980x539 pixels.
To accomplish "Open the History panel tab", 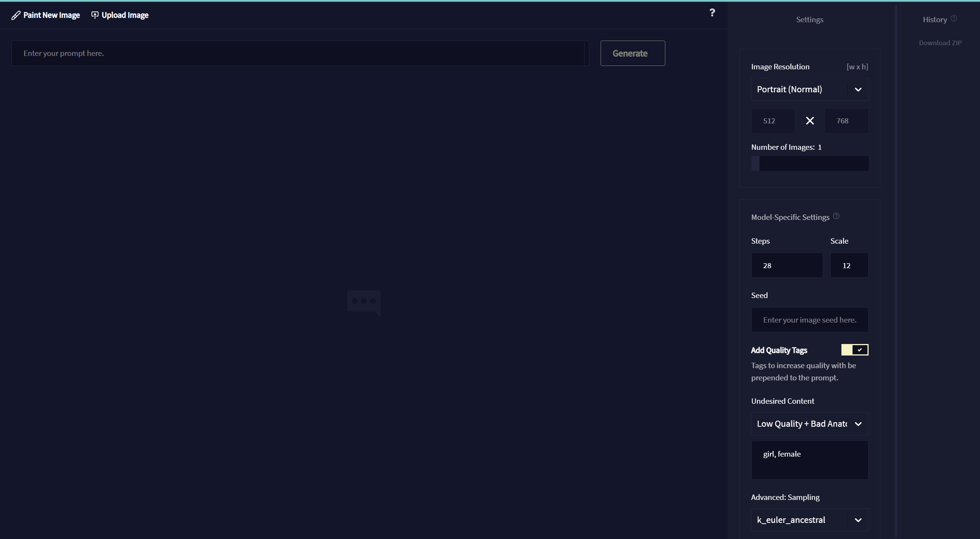I will pos(934,20).
